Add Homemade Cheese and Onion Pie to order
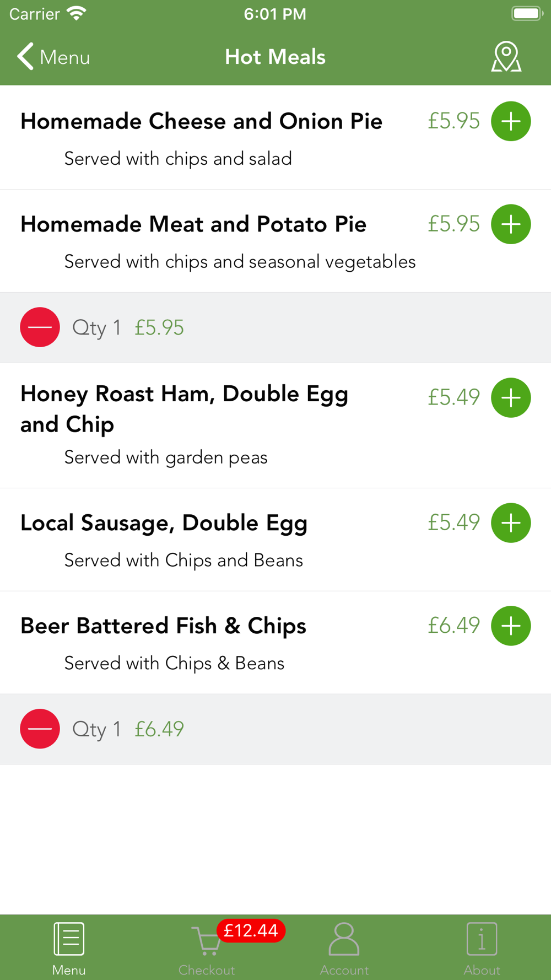551x980 pixels. click(511, 121)
